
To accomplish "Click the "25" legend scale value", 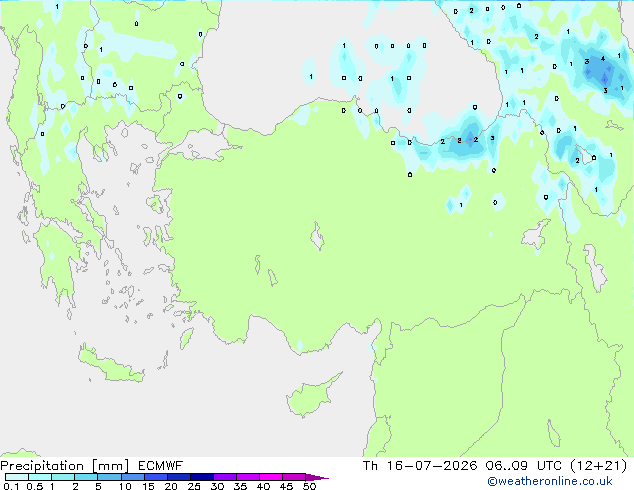I will pyautogui.click(x=194, y=486).
